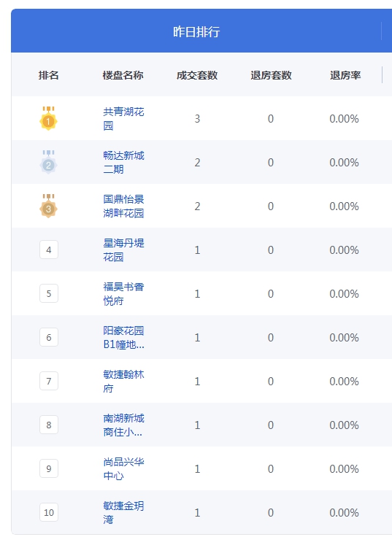Image resolution: width=392 pixels, height=537 pixels.
Task: Open the 共青湖花园 property link
Action: (123, 118)
